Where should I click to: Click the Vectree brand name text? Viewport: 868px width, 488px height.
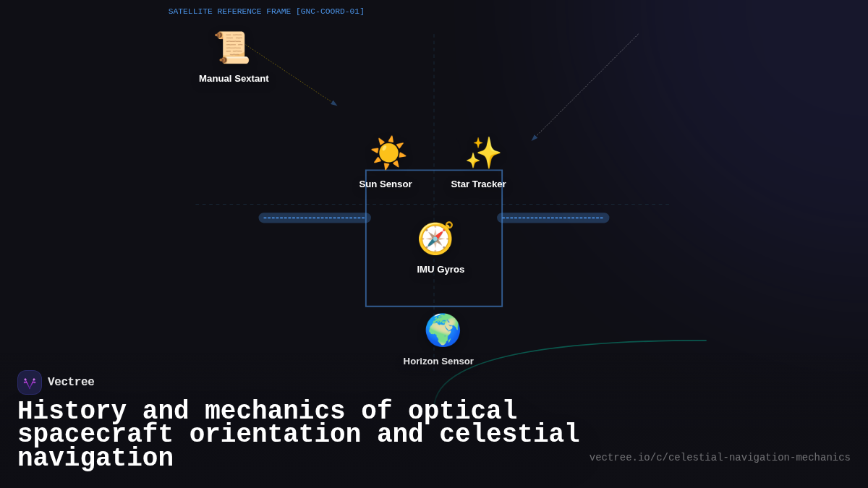tap(72, 382)
